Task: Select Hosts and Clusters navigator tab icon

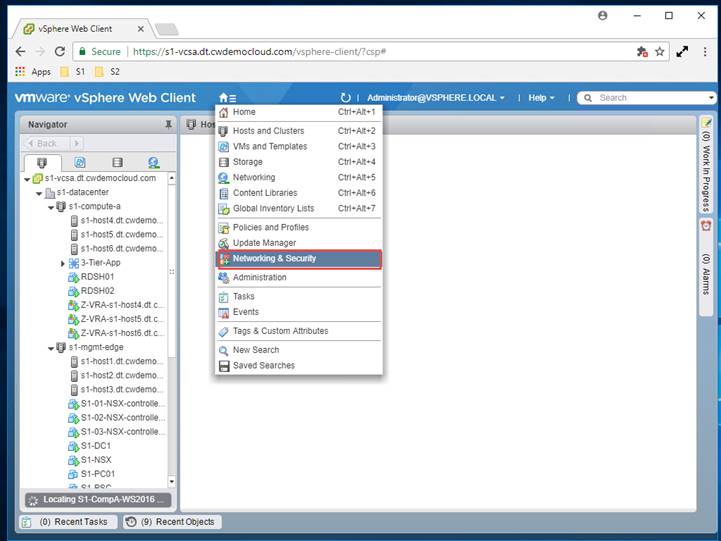Action: click(42, 163)
